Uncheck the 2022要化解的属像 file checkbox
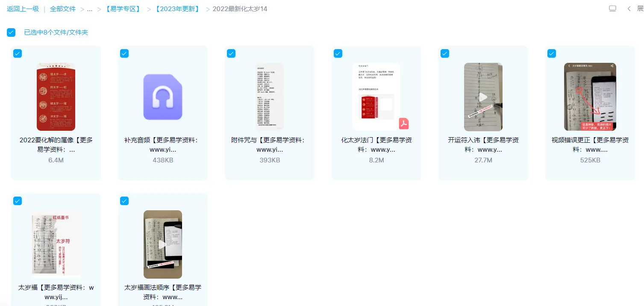Image resolution: width=644 pixels, height=306 pixels. tap(18, 53)
